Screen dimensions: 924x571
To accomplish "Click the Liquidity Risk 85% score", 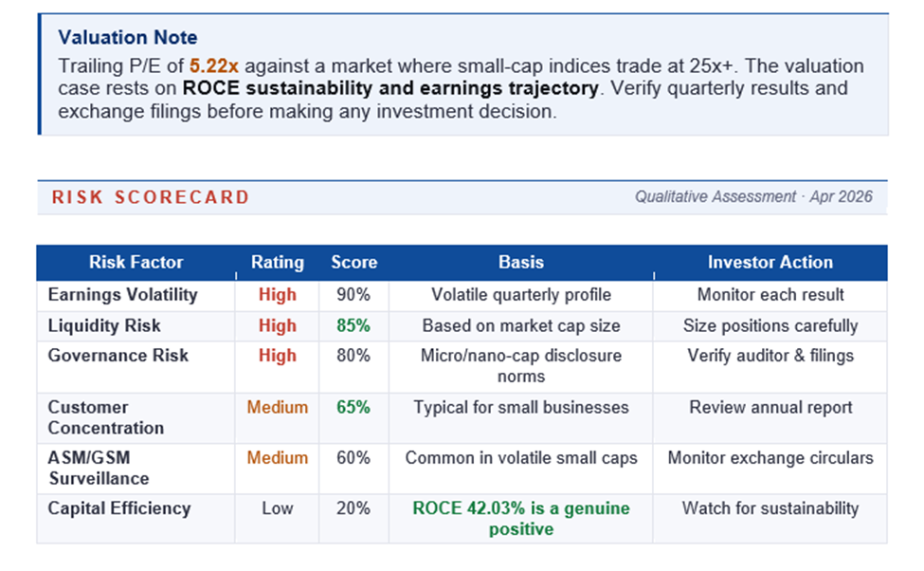I will (x=353, y=325).
